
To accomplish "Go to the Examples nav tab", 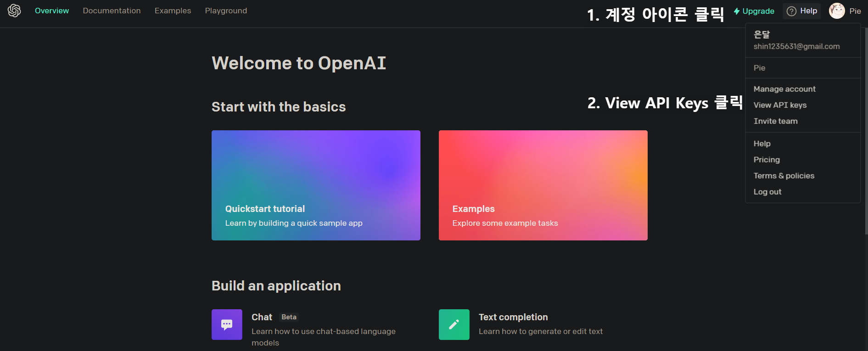I will (173, 11).
